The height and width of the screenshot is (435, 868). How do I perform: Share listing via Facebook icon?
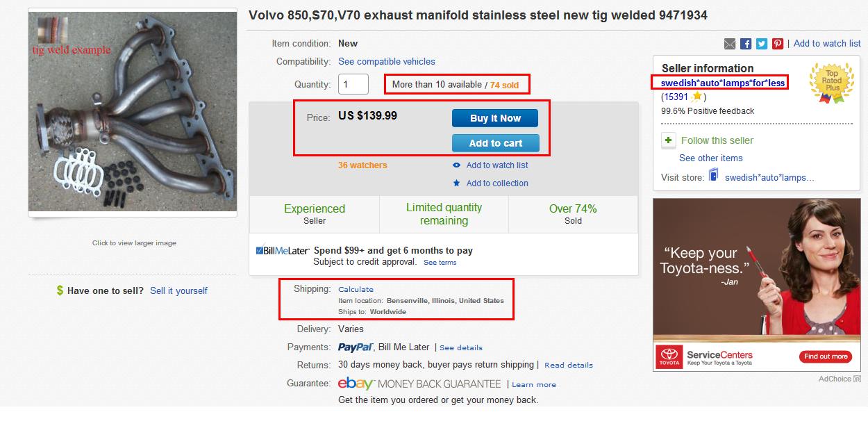click(x=746, y=44)
